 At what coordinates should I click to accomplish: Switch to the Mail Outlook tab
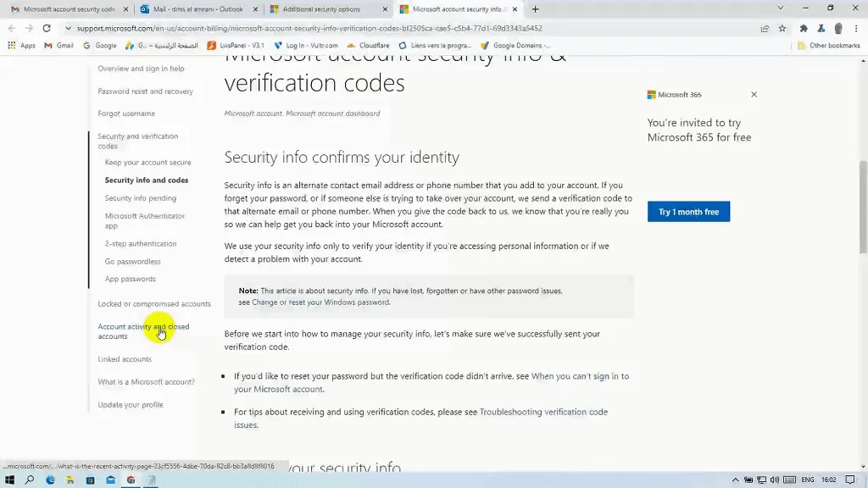(x=198, y=8)
